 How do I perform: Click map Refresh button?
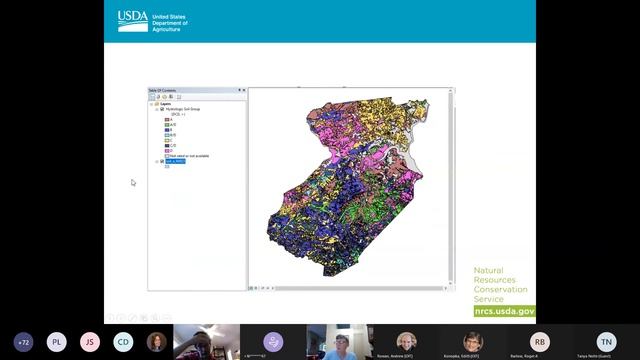262,288
